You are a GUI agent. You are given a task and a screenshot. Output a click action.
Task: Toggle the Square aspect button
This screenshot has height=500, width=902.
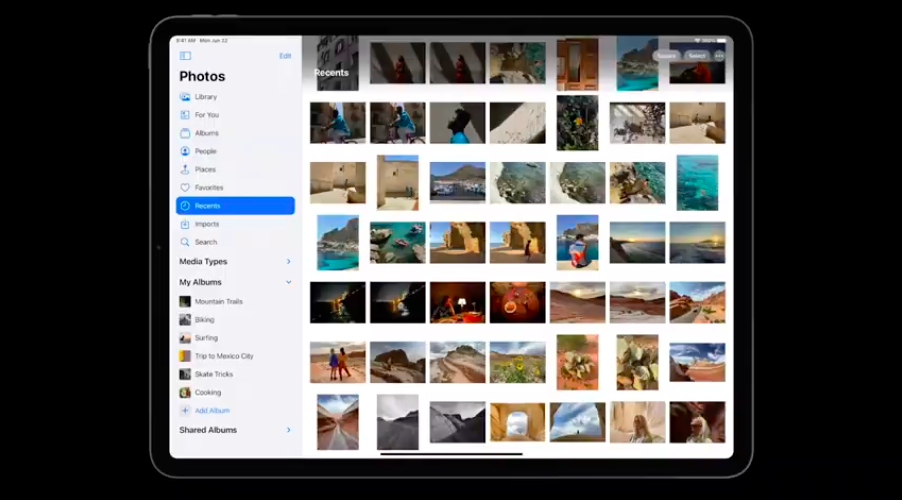[x=666, y=56]
